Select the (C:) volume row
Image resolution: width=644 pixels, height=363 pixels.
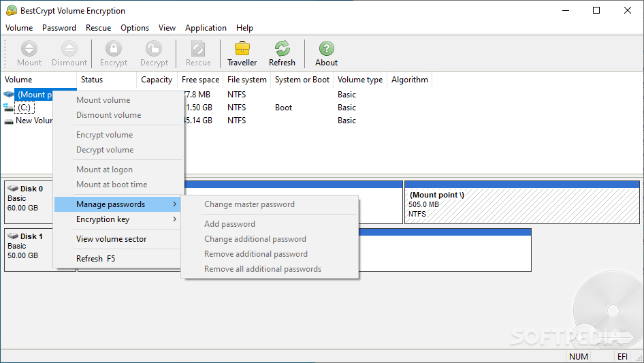click(x=24, y=108)
